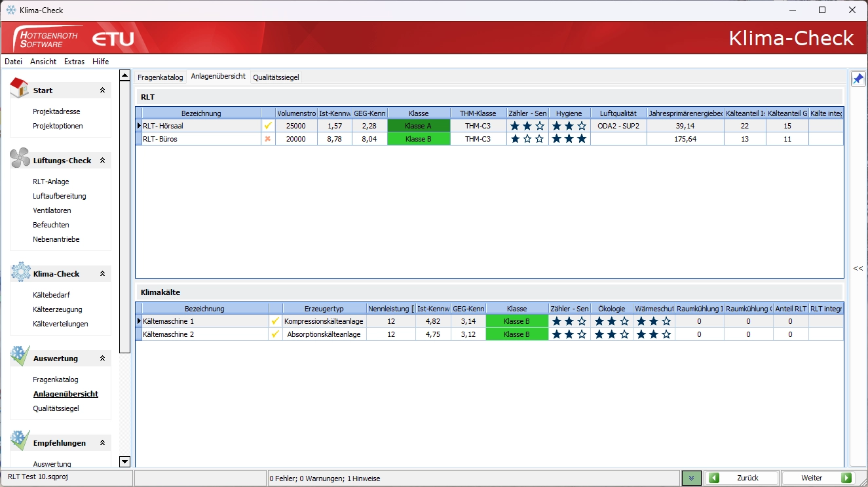The height and width of the screenshot is (487, 868).
Task: Click the Empfehlungen section icon
Action: [x=20, y=441]
